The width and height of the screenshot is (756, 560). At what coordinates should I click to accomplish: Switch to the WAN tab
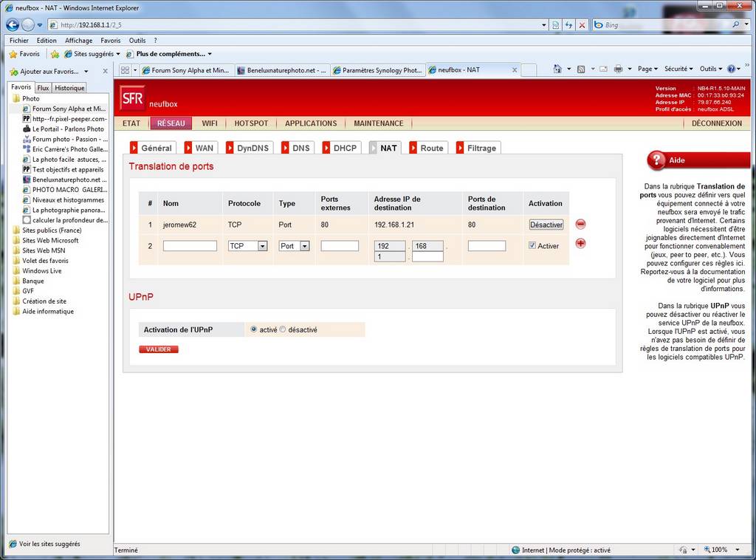[200, 148]
